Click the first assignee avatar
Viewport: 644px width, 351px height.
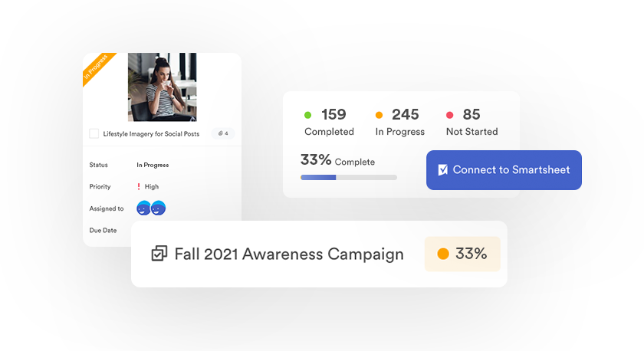143,208
